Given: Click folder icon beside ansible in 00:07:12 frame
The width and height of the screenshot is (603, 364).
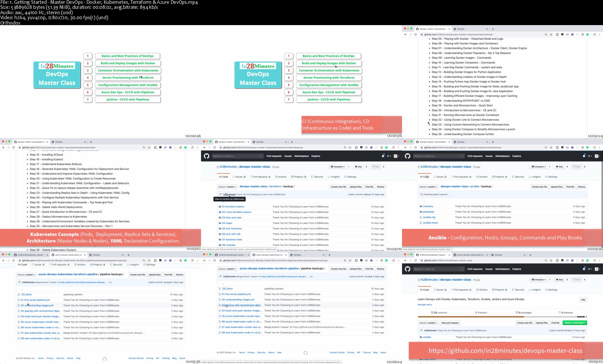Looking at the screenshot, I should pyautogui.click(x=421, y=337).
